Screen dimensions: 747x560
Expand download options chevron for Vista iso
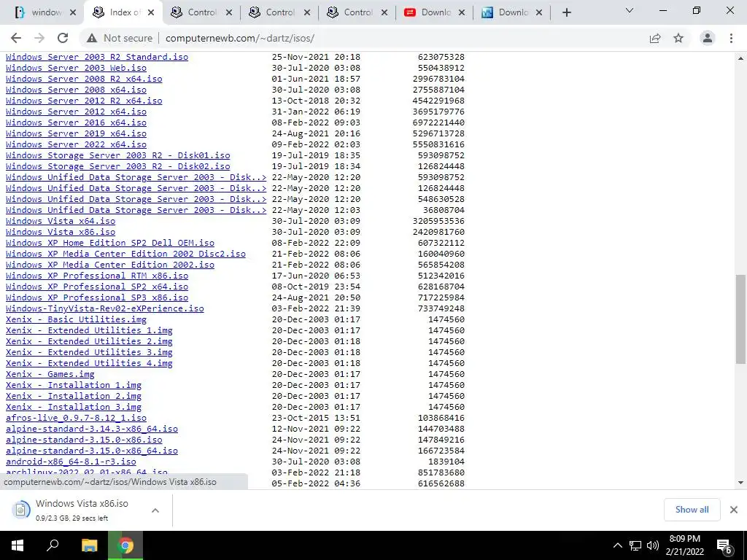coord(155,510)
